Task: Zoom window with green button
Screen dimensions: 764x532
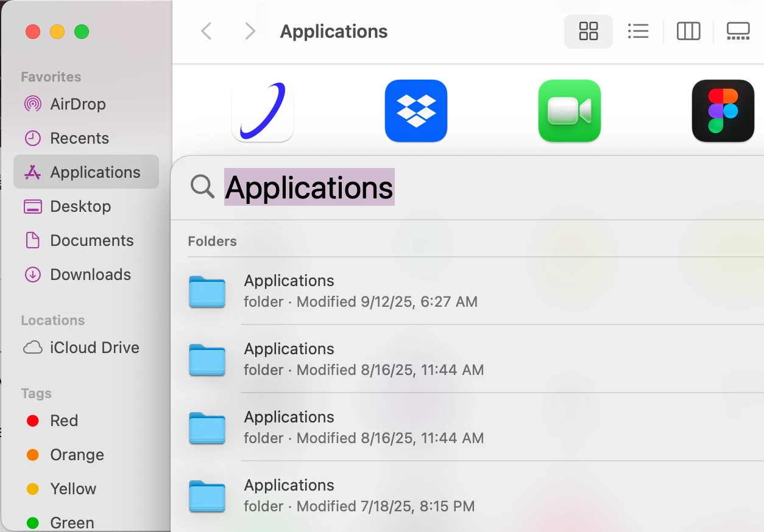Action: (82, 32)
